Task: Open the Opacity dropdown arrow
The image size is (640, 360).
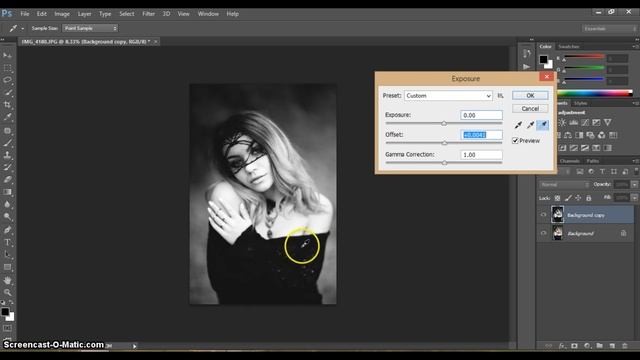Action: 634,184
